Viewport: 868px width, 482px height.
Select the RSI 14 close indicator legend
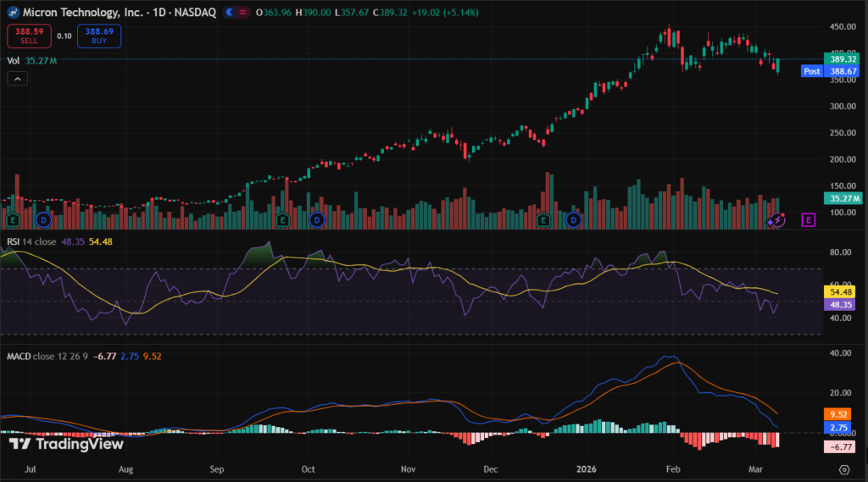pyautogui.click(x=34, y=241)
